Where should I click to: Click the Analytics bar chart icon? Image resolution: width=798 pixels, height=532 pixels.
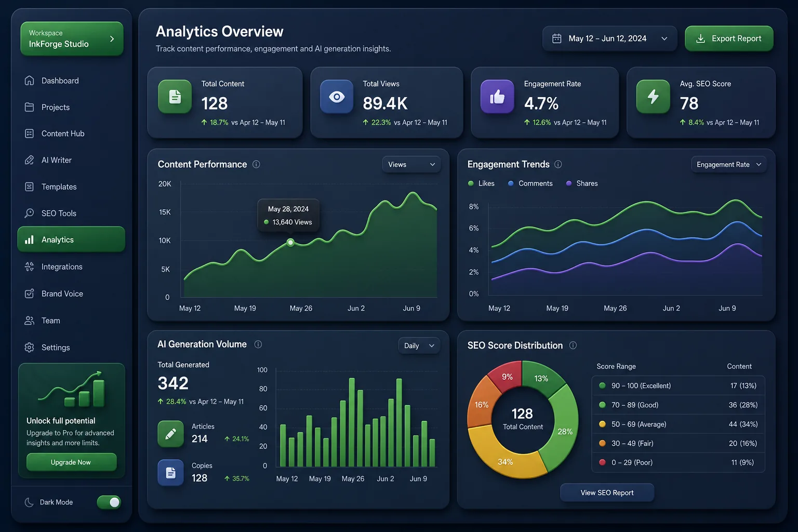29,240
